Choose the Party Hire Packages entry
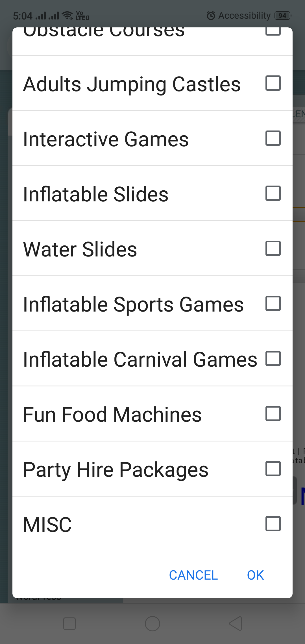 tap(116, 469)
